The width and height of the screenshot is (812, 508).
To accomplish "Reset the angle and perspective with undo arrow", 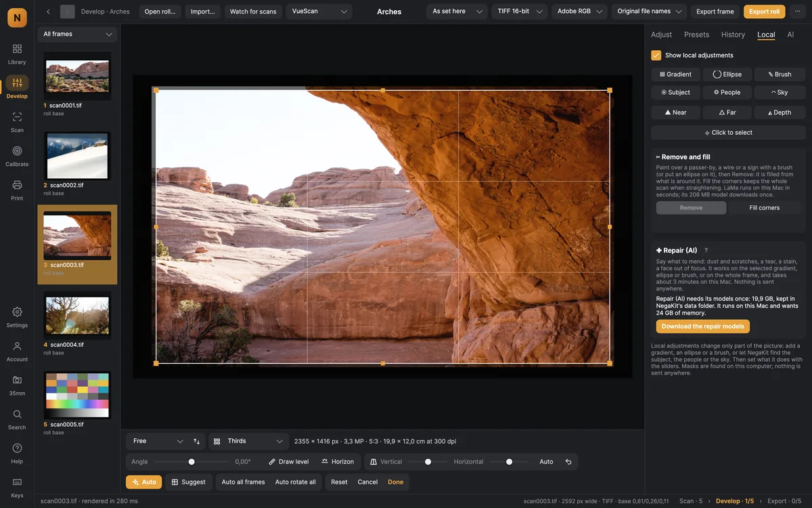I will pyautogui.click(x=568, y=462).
